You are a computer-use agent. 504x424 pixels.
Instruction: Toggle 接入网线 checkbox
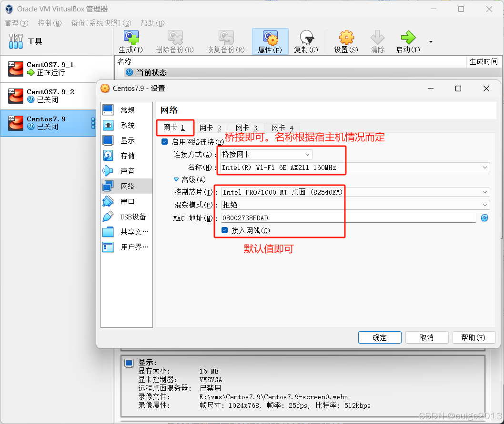[x=225, y=230]
